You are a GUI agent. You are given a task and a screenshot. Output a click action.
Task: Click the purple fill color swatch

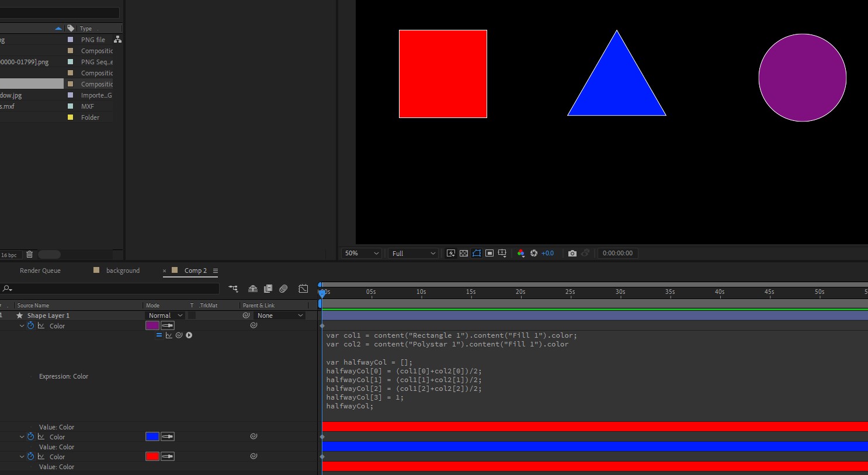(152, 325)
